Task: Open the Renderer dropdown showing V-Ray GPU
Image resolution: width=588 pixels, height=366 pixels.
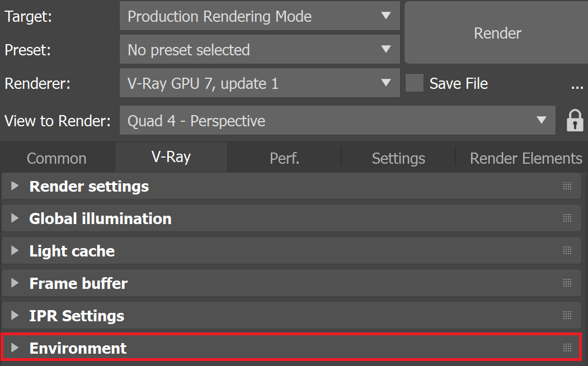Action: point(260,83)
